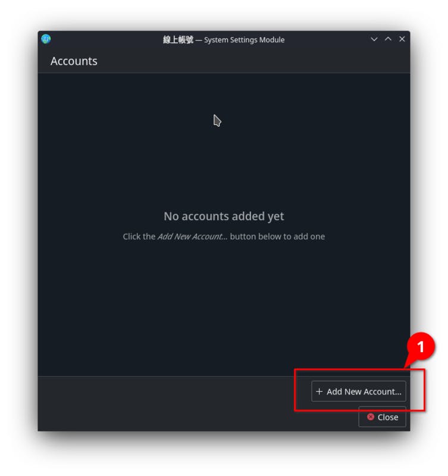448x476 pixels.
Task: Click the word "Account..." on the add button
Action: tap(383, 392)
